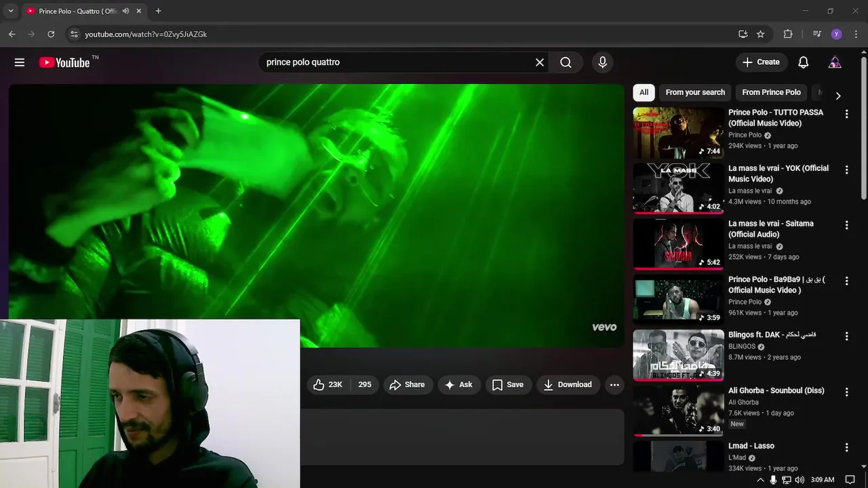Image resolution: width=868 pixels, height=488 pixels.
Task: Bookmark this page with the star
Action: point(761,34)
